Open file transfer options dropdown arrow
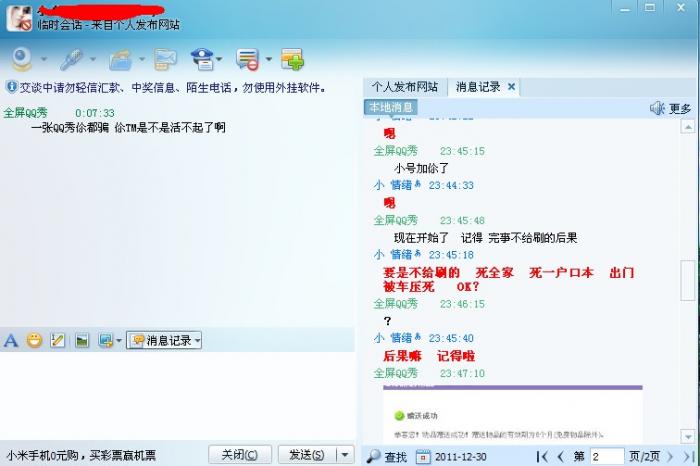 pos(142,59)
